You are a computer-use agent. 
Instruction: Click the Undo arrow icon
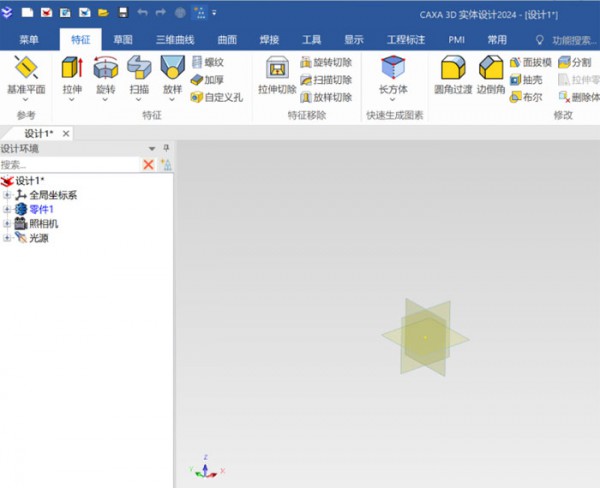(x=142, y=13)
